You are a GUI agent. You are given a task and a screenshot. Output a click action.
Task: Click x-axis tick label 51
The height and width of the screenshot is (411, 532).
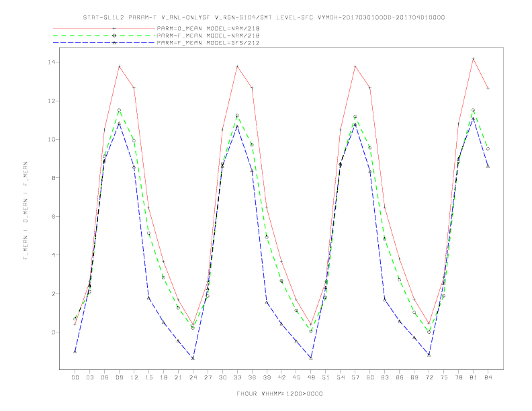(x=326, y=377)
